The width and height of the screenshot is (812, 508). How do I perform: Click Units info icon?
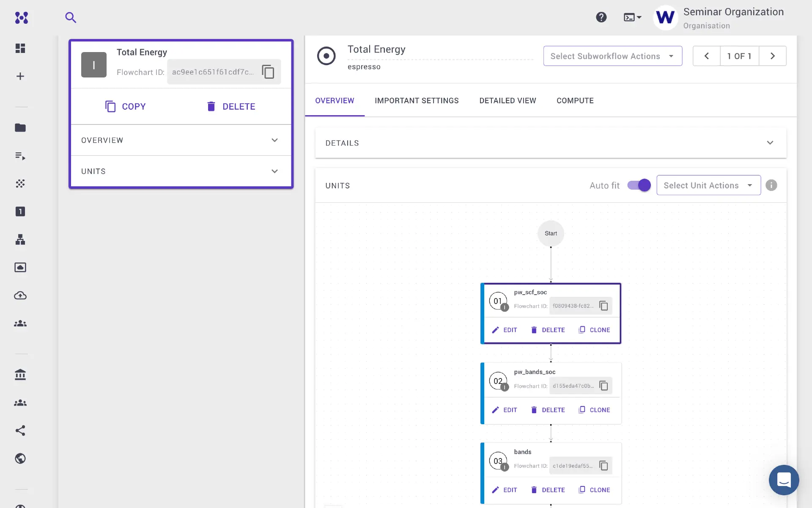[x=771, y=185]
